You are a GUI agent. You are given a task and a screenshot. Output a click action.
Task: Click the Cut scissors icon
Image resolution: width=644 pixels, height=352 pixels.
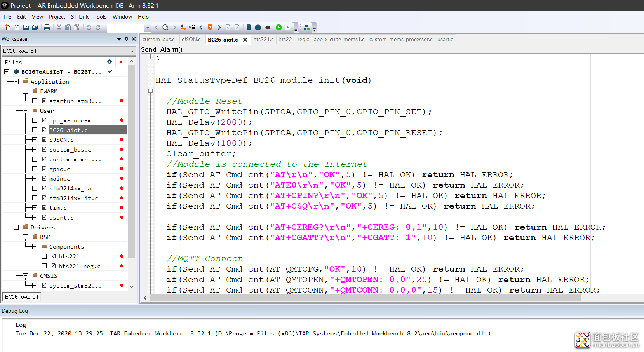pyautogui.click(x=59, y=28)
